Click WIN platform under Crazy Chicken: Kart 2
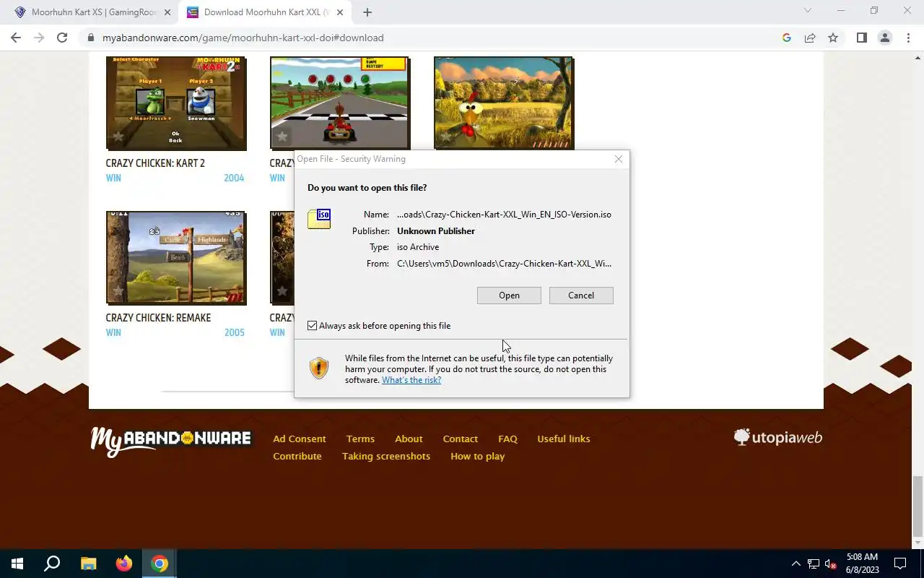 click(113, 178)
